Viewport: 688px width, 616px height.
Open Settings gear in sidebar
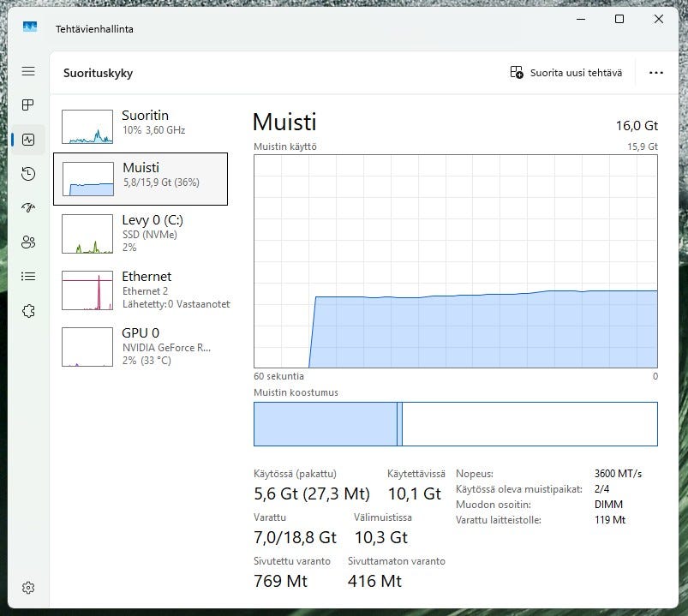[x=28, y=588]
